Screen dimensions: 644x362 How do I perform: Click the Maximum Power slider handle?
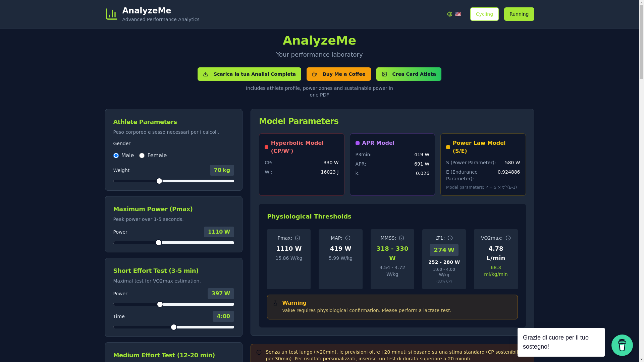coord(159,243)
